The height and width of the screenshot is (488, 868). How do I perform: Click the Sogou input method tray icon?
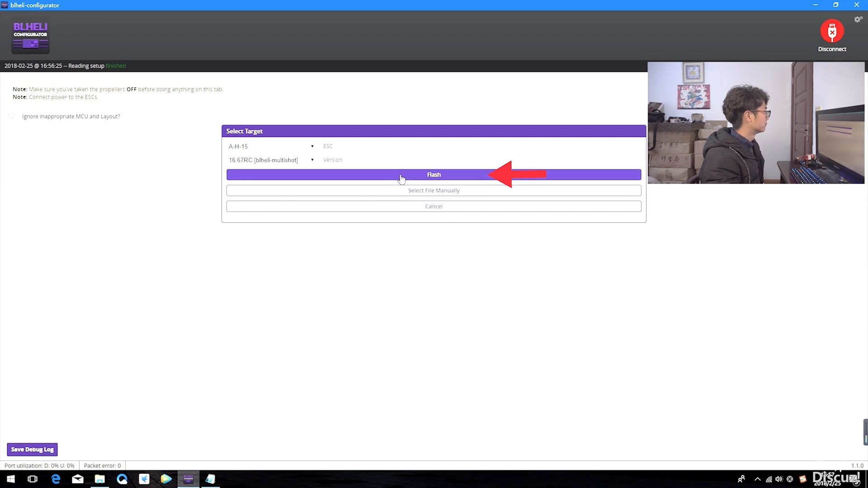tap(803, 479)
